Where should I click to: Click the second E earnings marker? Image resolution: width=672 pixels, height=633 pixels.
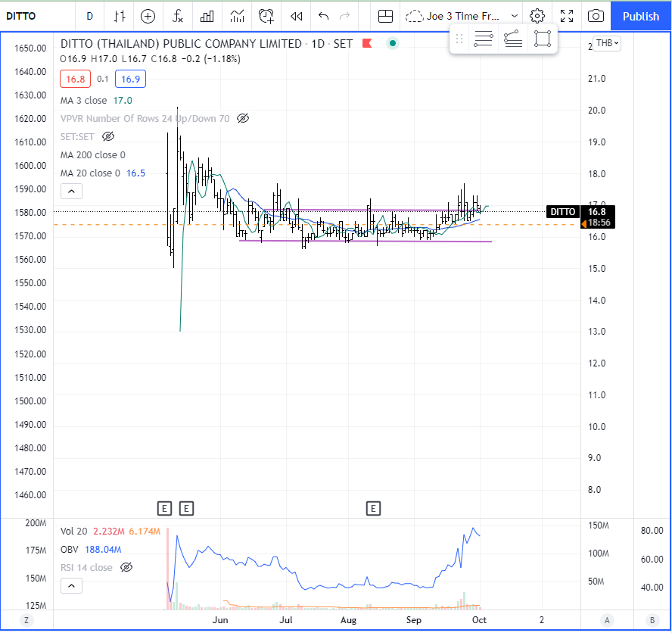[186, 509]
